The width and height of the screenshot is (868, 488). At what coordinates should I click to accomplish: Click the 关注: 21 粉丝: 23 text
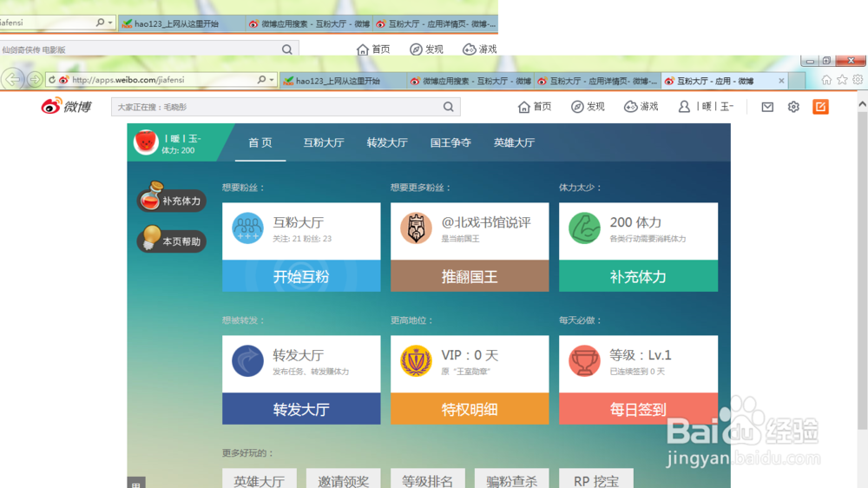302,239
